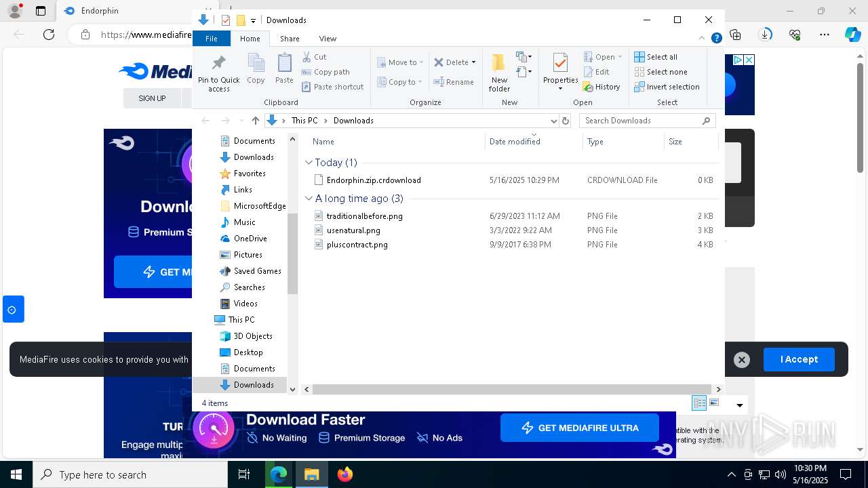Click the Explorer Help question icon

[716, 39]
